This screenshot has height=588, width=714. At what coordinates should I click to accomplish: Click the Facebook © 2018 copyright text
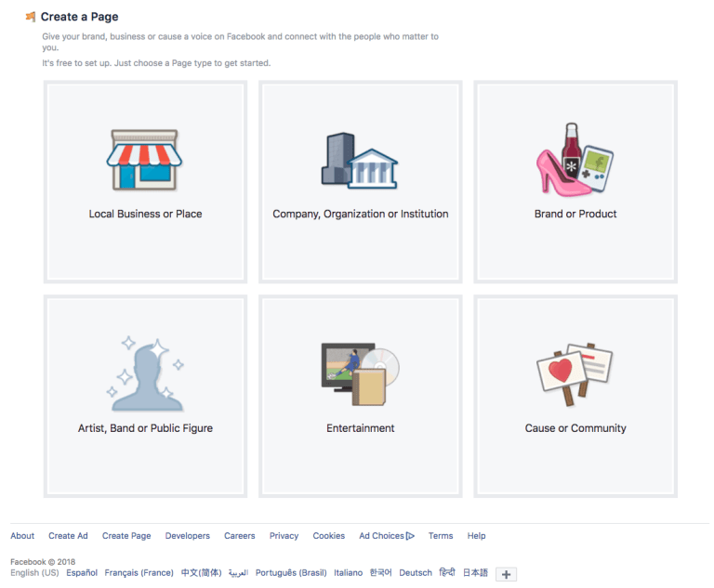tap(43, 562)
